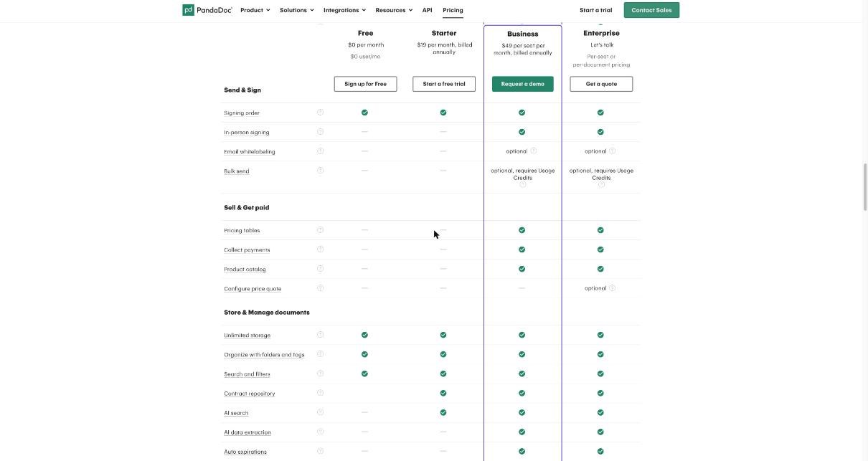
Task: Select the Pricing nav item
Action: point(453,10)
